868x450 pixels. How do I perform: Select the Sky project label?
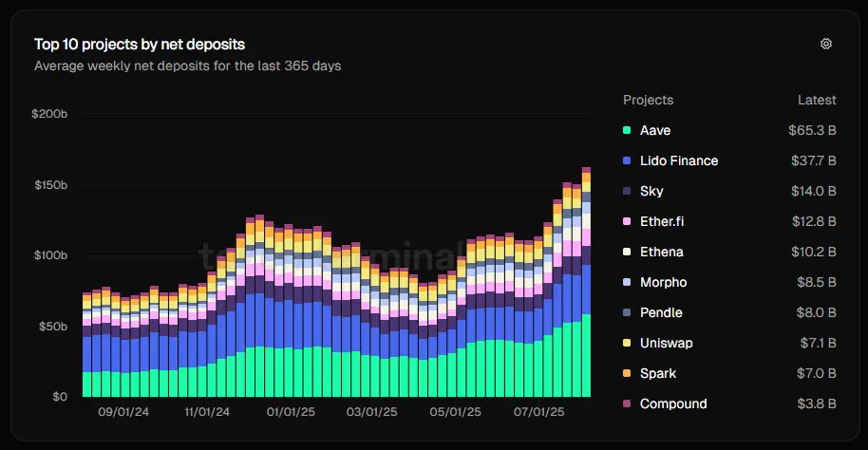click(x=651, y=191)
